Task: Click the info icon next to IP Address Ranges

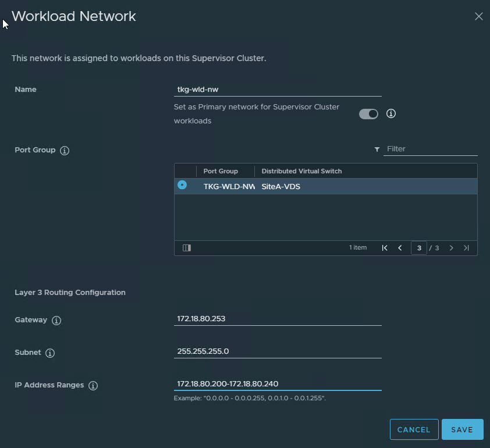Action: pyautogui.click(x=93, y=386)
